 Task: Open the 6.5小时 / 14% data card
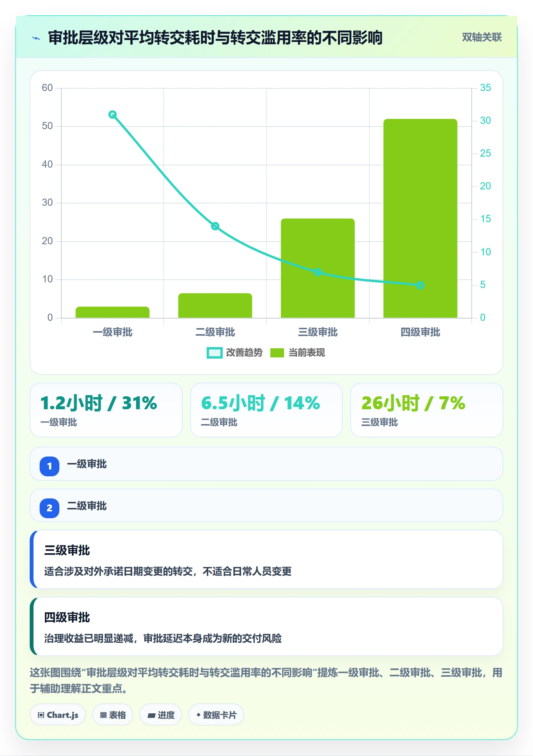tap(266, 410)
